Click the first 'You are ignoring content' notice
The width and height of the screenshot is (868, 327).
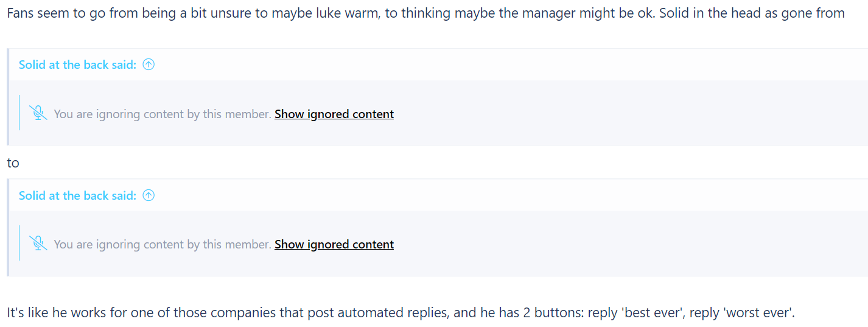coord(163,114)
